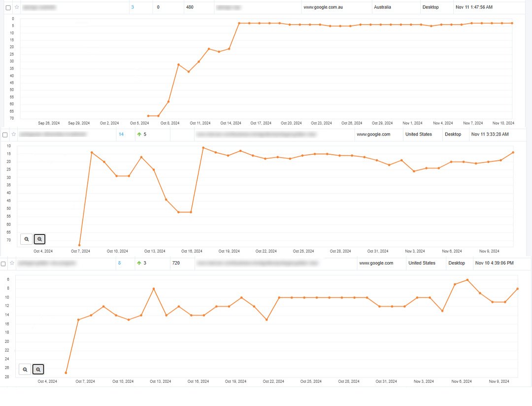Open the rank 14 position link

pyautogui.click(x=121, y=135)
